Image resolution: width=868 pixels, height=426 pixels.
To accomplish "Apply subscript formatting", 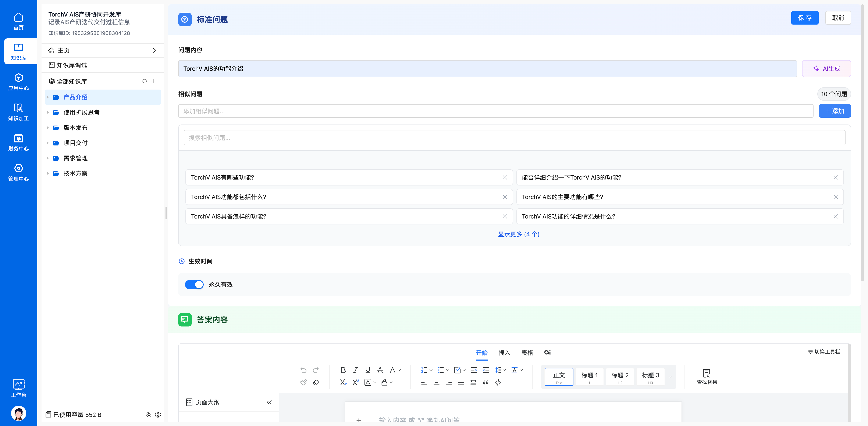I will click(x=343, y=382).
